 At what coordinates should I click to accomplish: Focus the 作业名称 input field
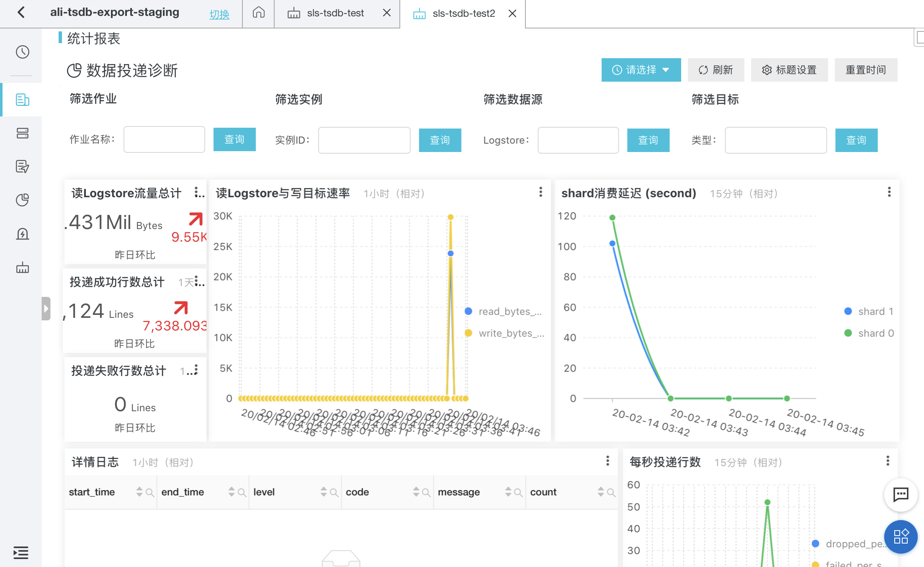pos(164,139)
